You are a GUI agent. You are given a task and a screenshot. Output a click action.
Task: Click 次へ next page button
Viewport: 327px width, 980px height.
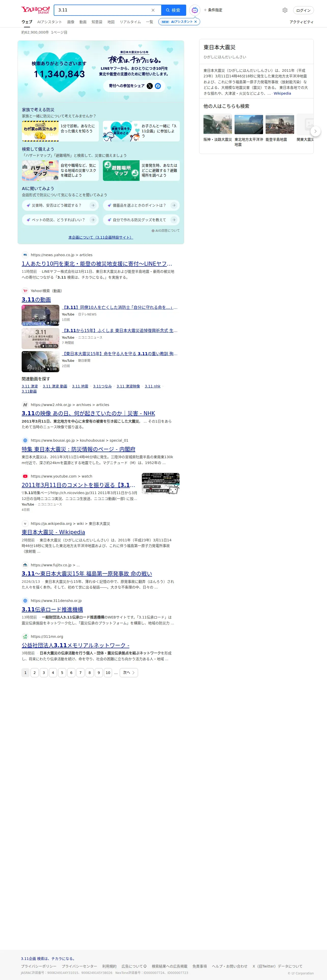(129, 673)
